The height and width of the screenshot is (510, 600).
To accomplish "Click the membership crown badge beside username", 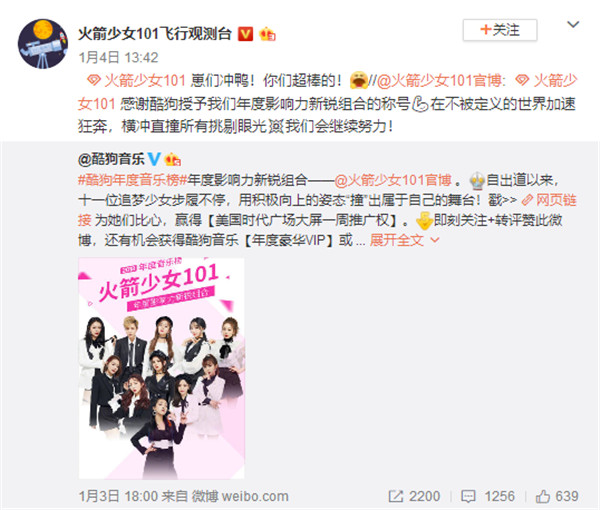I will [x=267, y=34].
